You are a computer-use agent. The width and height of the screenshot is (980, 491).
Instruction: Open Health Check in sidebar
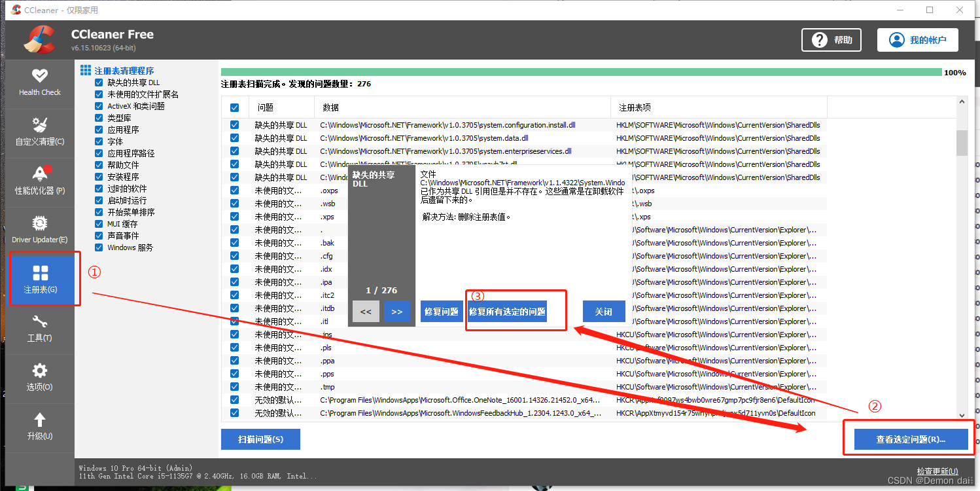[x=40, y=82]
